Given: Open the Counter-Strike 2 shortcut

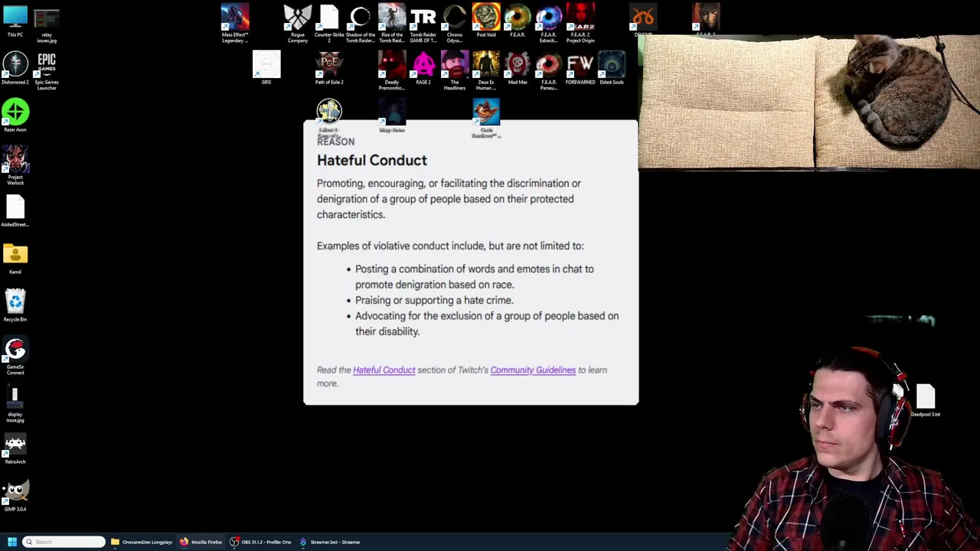Looking at the screenshot, I should [x=329, y=24].
